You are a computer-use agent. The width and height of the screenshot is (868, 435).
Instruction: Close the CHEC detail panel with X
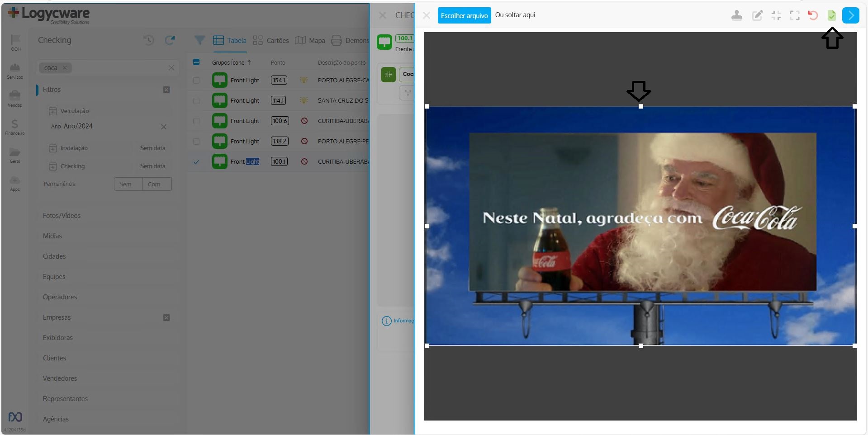click(383, 15)
